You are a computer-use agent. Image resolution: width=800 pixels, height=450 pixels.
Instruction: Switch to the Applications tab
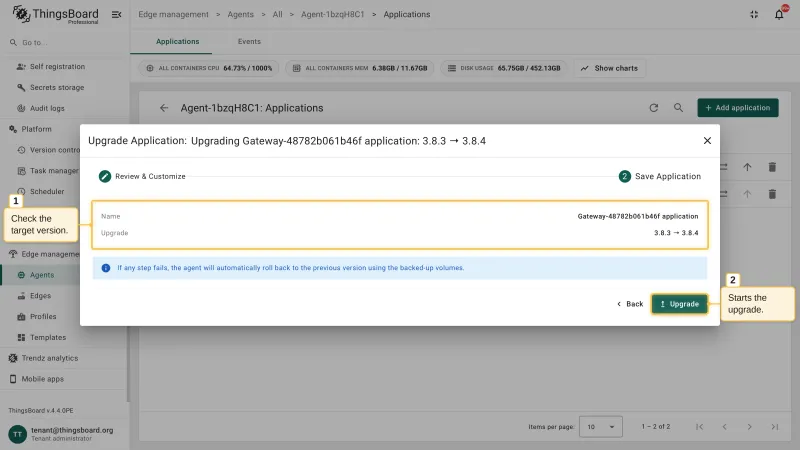tap(178, 41)
